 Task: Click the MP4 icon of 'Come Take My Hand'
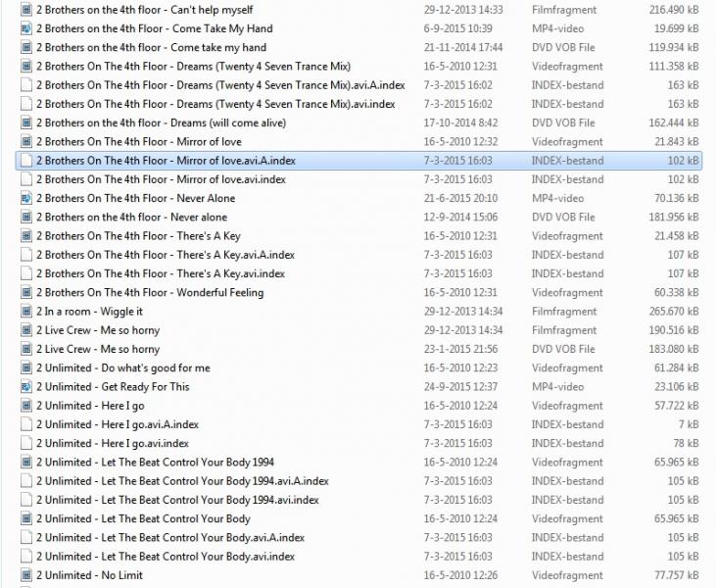click(26, 28)
